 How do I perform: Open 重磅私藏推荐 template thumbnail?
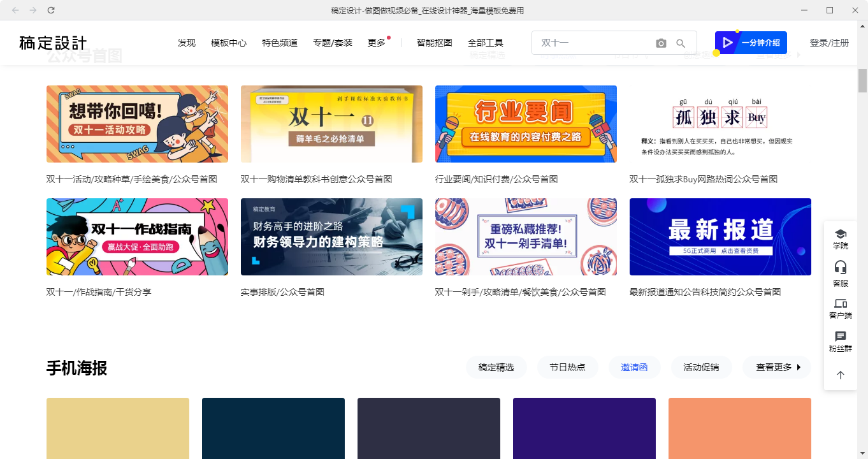click(x=526, y=237)
